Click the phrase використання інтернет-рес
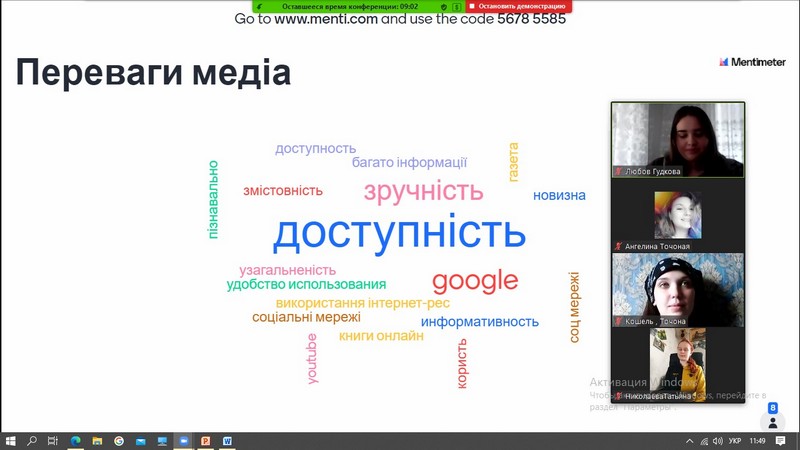The image size is (800, 450). pyautogui.click(x=363, y=303)
